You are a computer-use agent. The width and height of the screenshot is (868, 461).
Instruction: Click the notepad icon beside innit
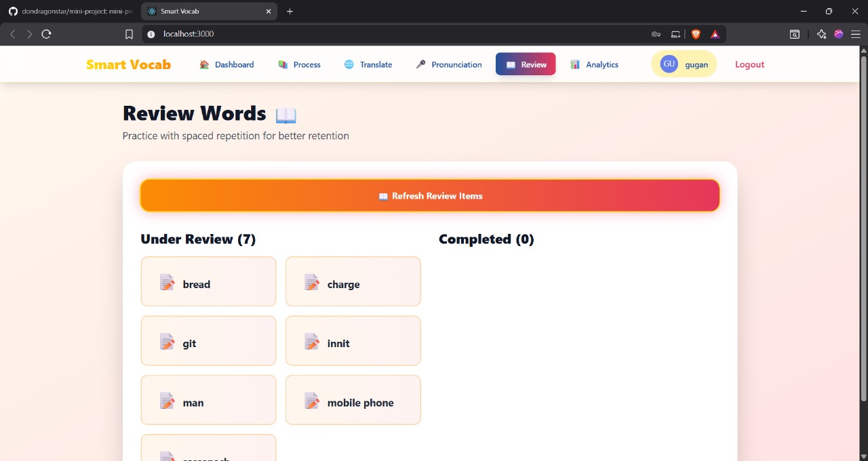point(312,342)
